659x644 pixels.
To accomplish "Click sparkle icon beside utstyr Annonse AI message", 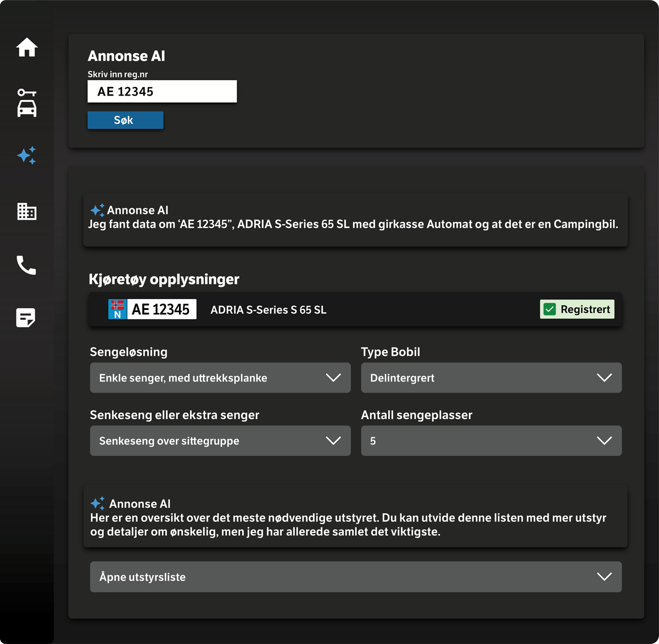I will (x=97, y=503).
